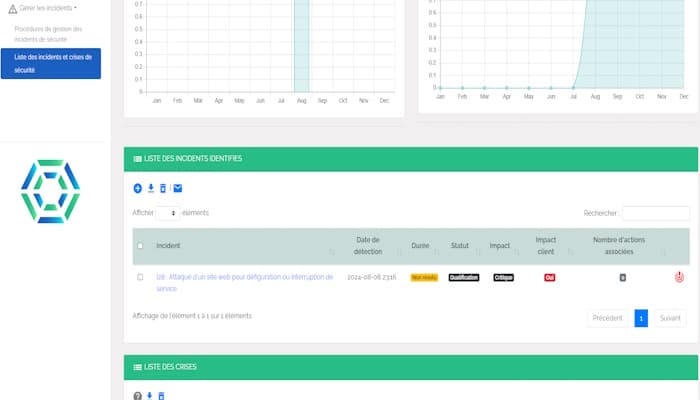Click the trash icon under Liste des crises
Viewport: 700px width, 400px height.
click(162, 396)
